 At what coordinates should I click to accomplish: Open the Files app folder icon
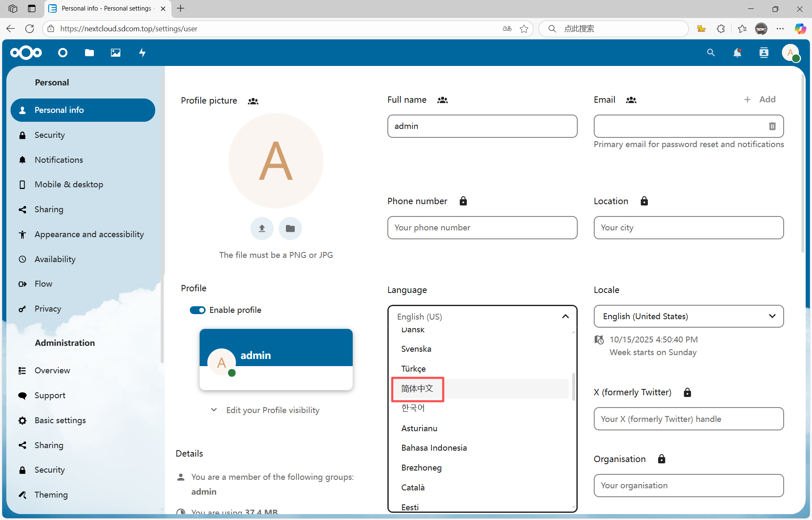pos(89,53)
